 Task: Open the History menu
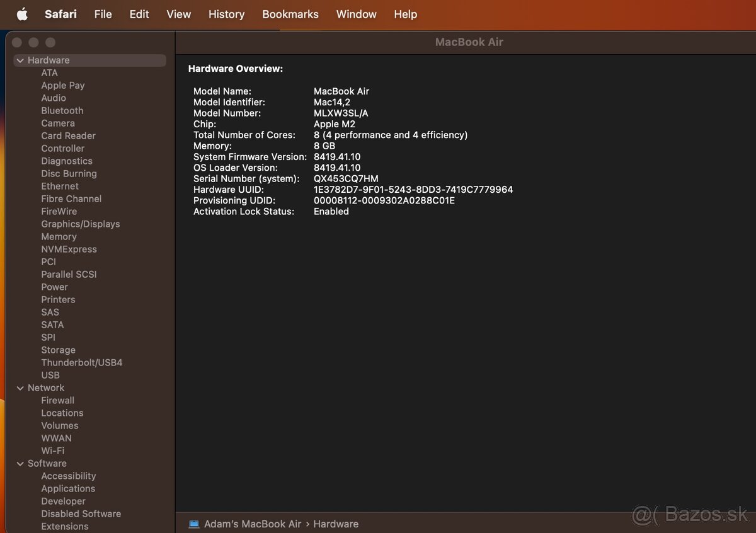coord(226,14)
